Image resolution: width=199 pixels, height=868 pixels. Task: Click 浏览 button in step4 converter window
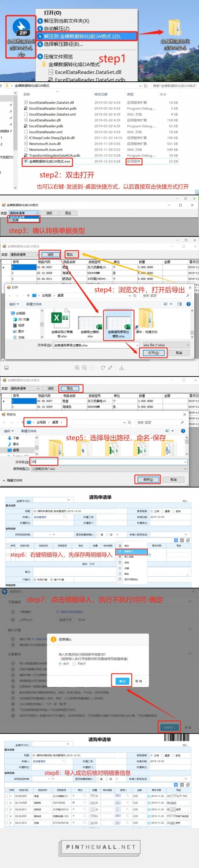tap(50, 254)
